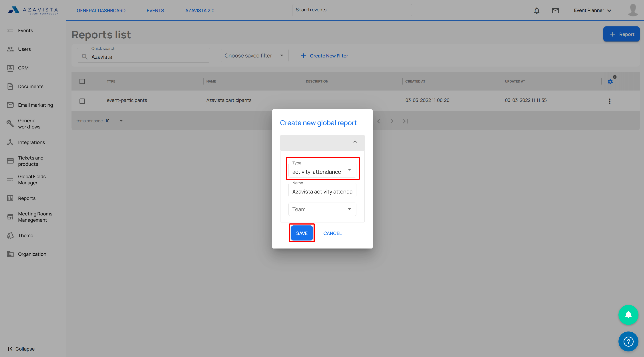
Task: Open the Azavista 2.0 tab
Action: tap(200, 10)
